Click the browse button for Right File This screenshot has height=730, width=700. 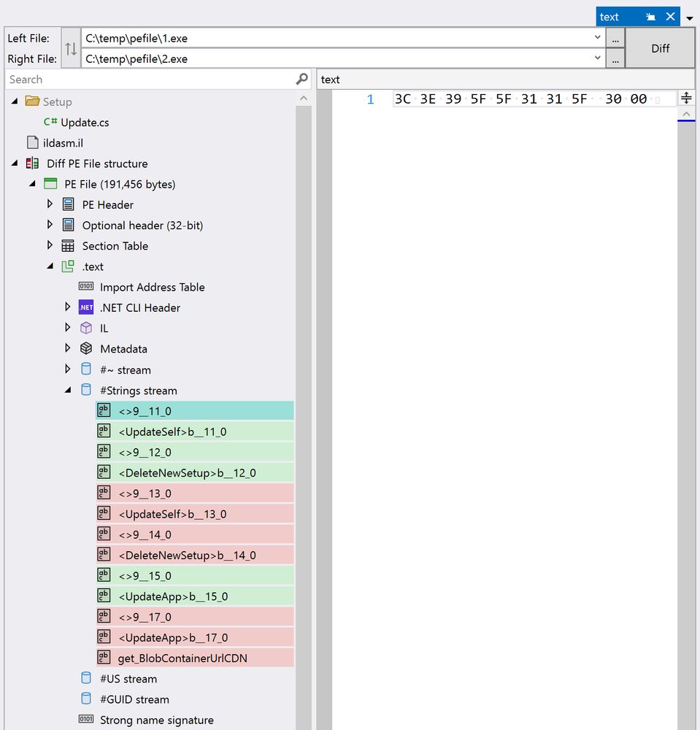click(615, 58)
